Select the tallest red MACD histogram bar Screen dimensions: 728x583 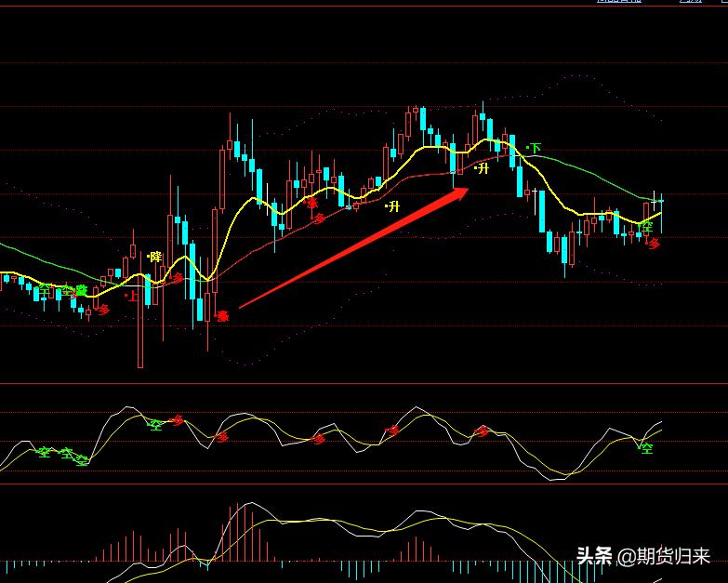(x=237, y=533)
